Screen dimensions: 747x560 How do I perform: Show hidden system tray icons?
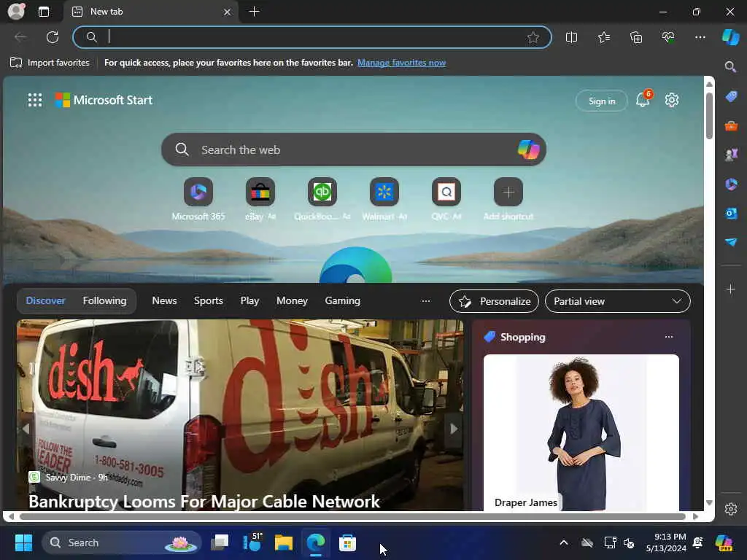[x=564, y=542]
